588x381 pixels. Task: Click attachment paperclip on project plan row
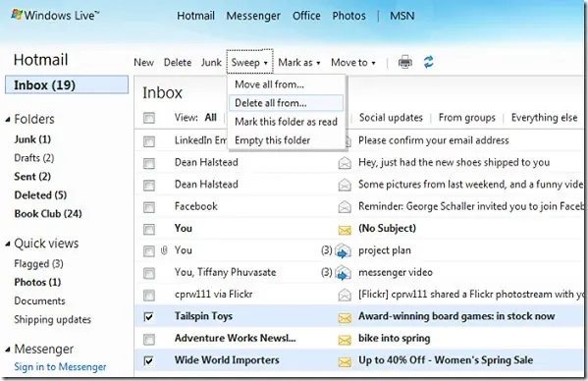pyautogui.click(x=164, y=250)
